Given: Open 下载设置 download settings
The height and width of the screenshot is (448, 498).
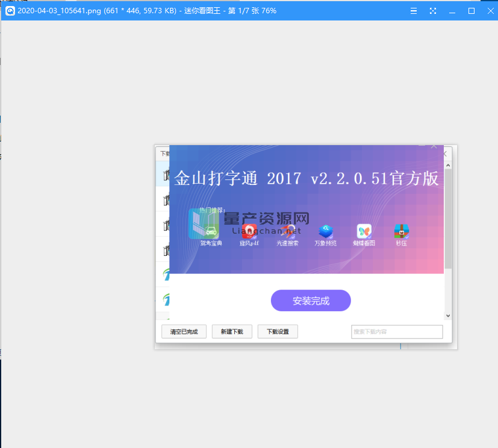Looking at the screenshot, I should coord(278,331).
